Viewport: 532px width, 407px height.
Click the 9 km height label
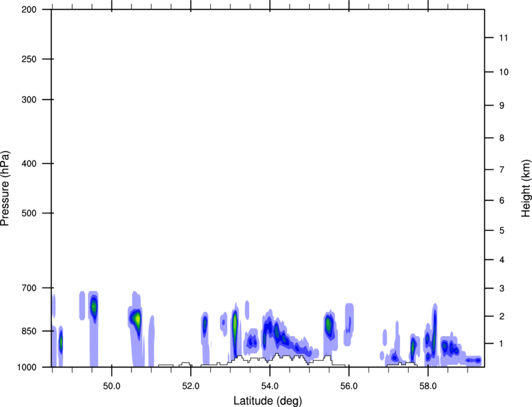tap(502, 106)
